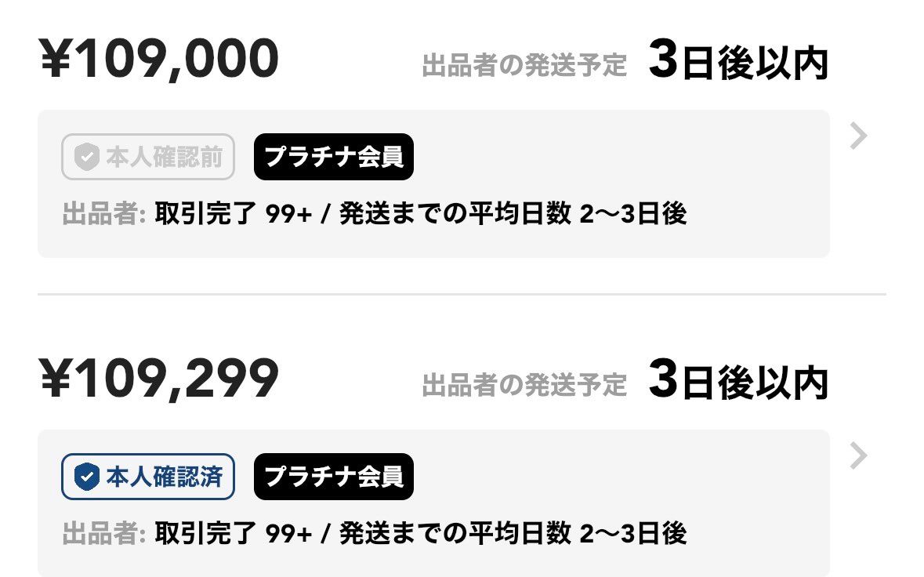Image resolution: width=924 pixels, height=577 pixels.
Task: Click 3日後以内 shipping estimate for ¥109,299 listing
Action: click(x=737, y=383)
